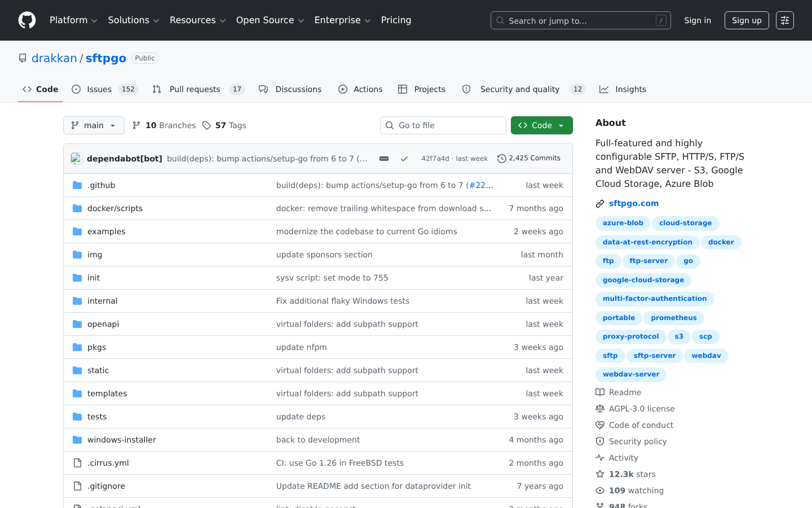Expand the green Code dropdown button
The width and height of the screenshot is (812, 508).
[542, 125]
